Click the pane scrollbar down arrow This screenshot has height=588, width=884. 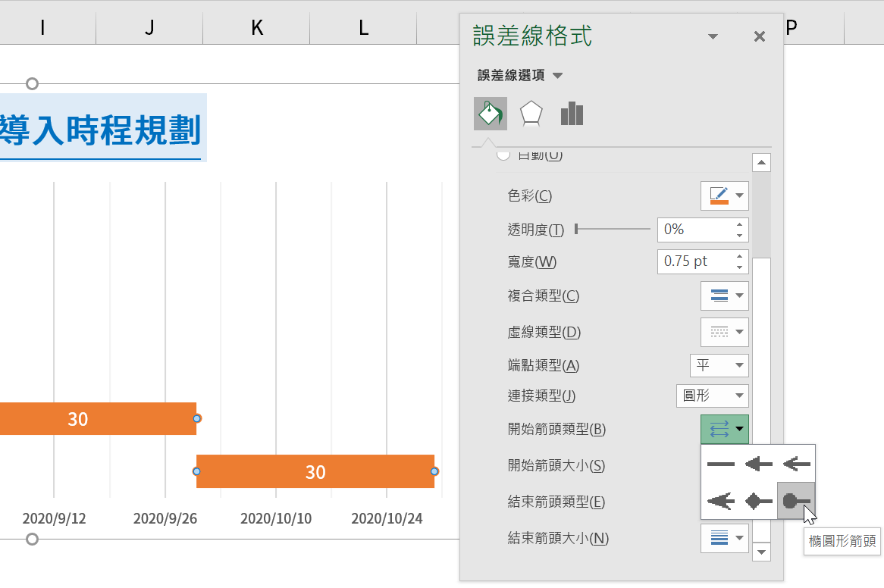761,552
